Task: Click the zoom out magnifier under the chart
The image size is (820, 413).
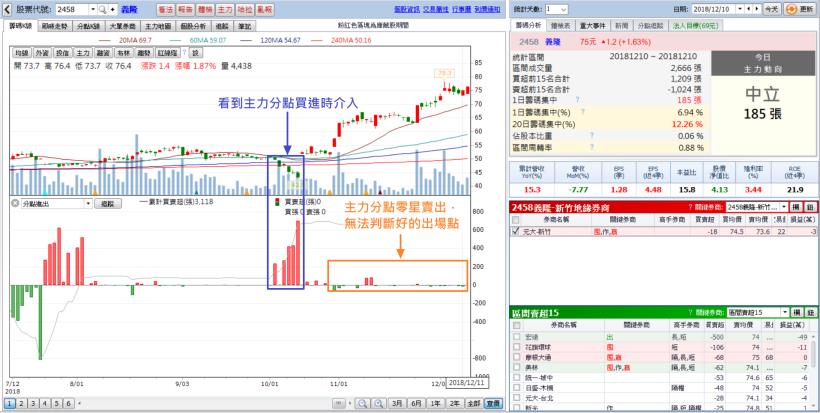Action: point(361,403)
